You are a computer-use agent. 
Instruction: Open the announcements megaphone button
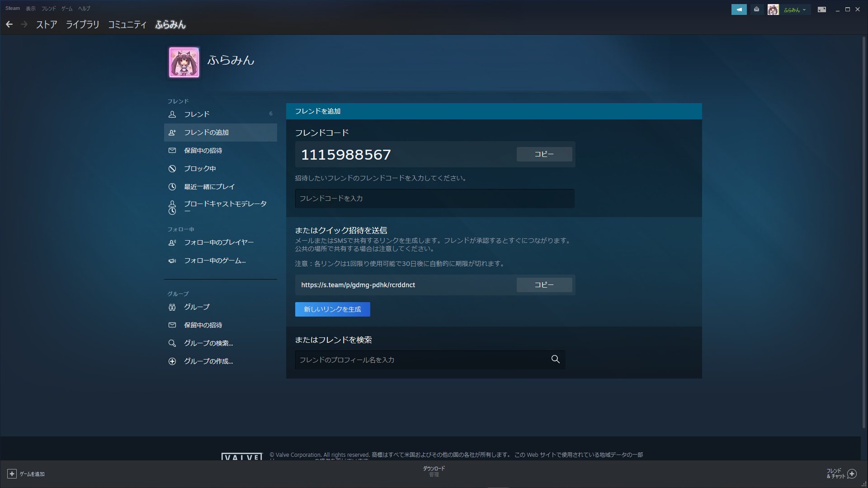(x=739, y=9)
